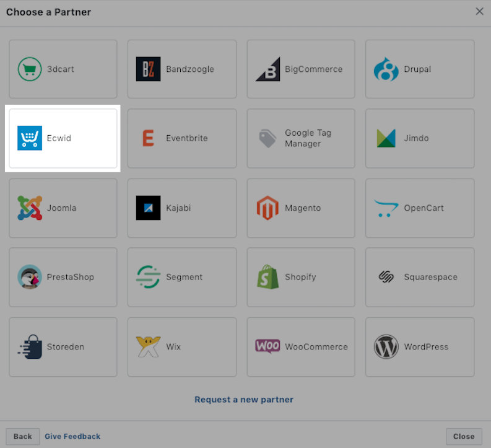Select the Ecwid shopping cart icon
Screen dimensions: 491x448
click(x=30, y=138)
